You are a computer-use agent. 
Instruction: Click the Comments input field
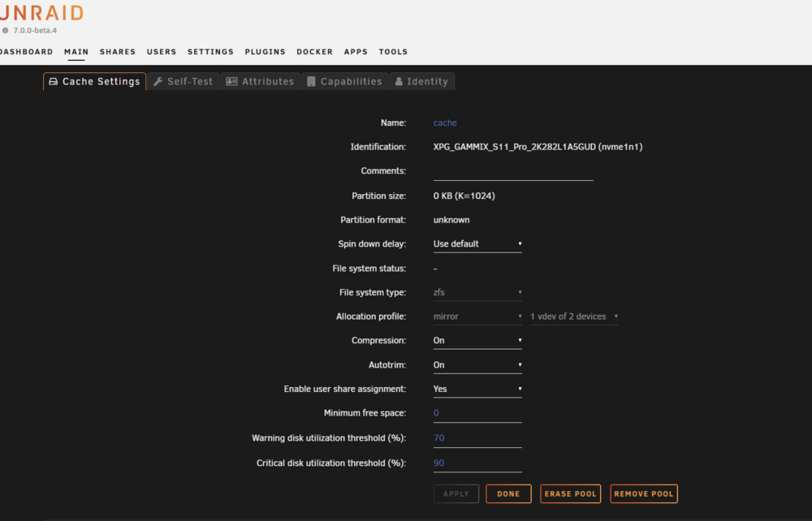pos(513,171)
